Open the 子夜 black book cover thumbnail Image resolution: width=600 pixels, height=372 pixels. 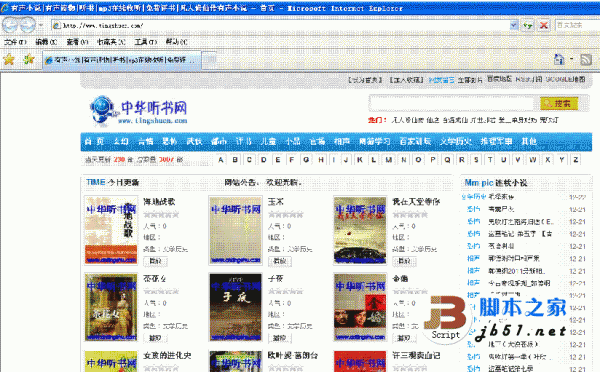(235, 307)
